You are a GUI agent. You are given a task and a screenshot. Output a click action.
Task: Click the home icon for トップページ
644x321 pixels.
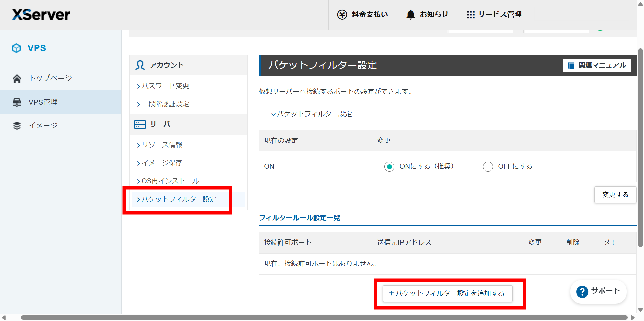17,79
